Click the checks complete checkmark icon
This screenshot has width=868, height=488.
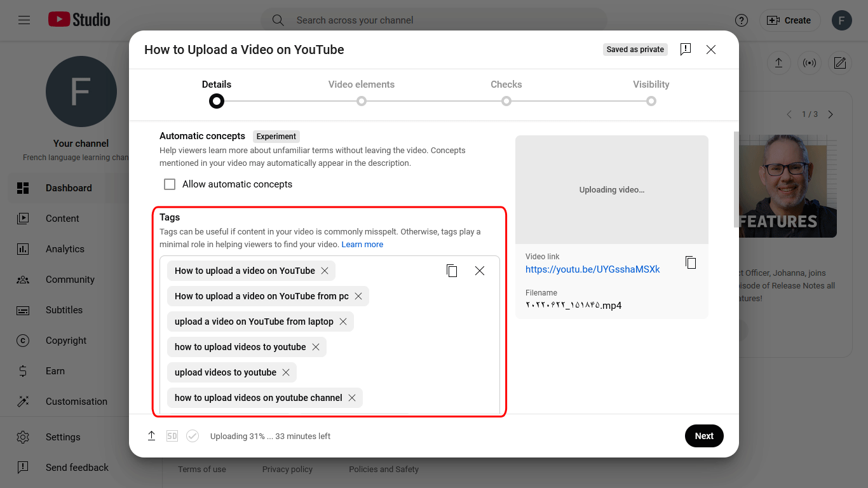coord(193,436)
